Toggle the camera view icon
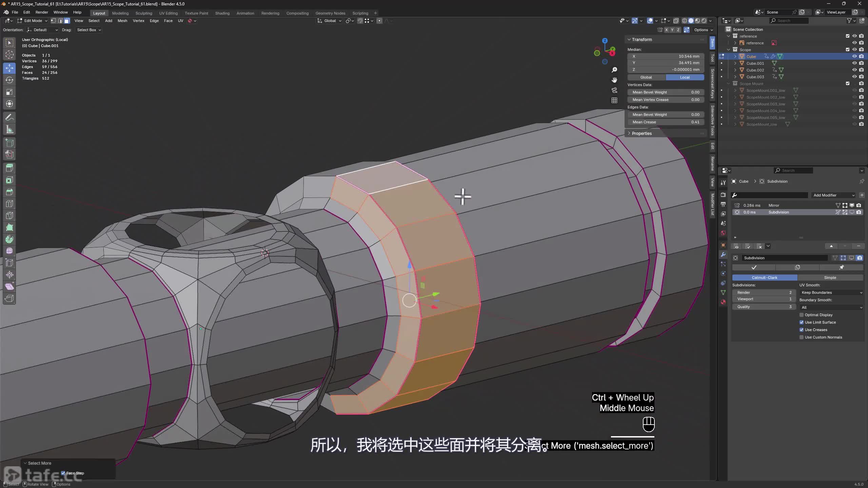 [614, 90]
